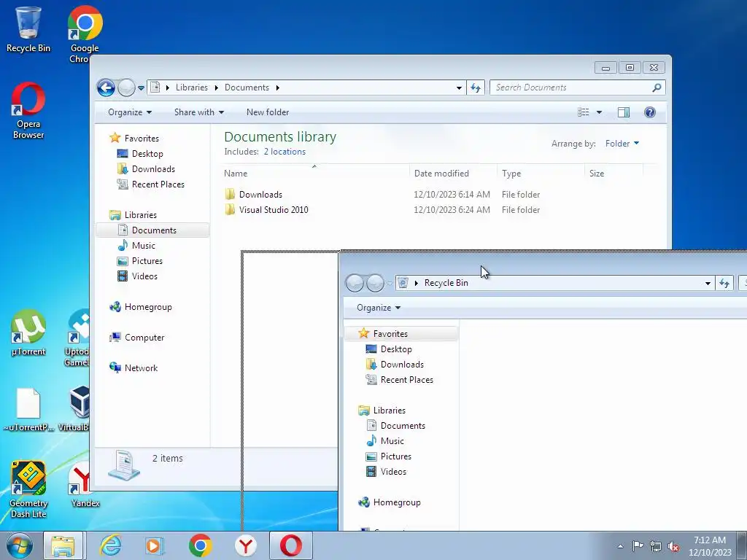This screenshot has width=747, height=560.
Task: Select the VirtualBox desktop shortcut
Action: coord(76,409)
